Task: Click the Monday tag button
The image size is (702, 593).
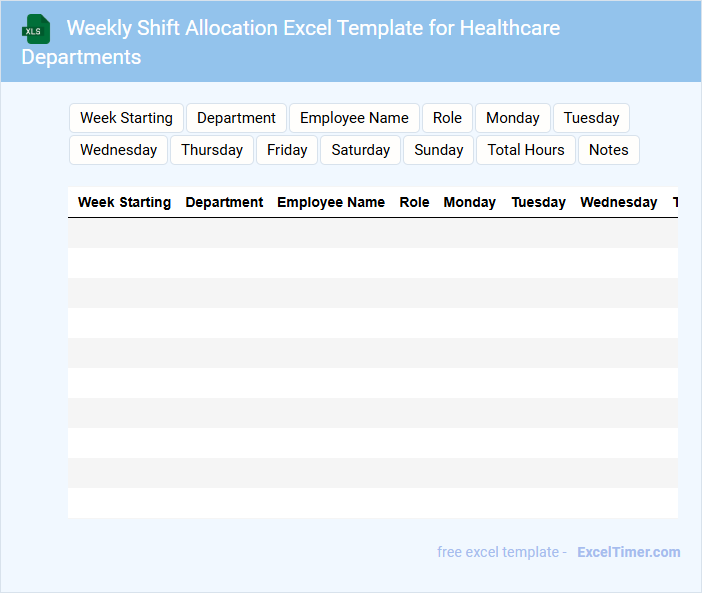Action: (x=512, y=118)
